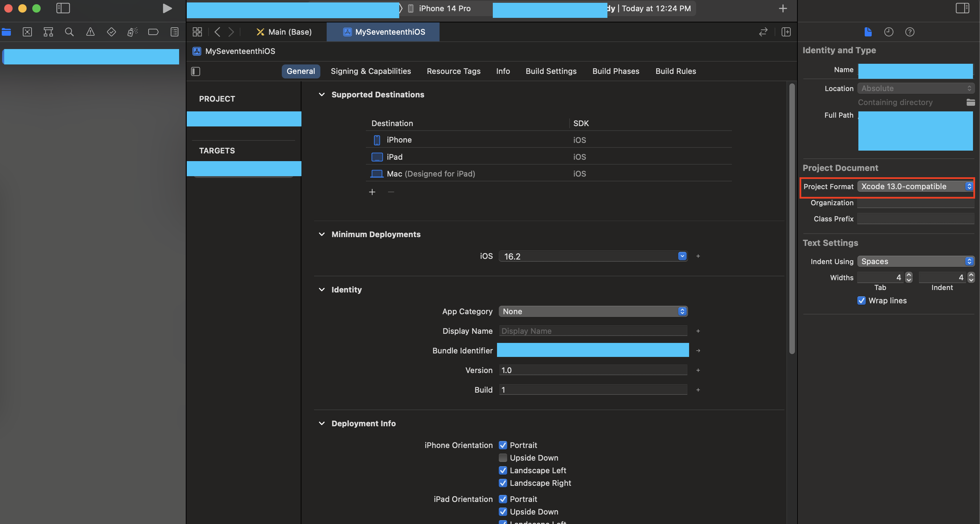The image size is (980, 524).
Task: Open the App Category dropdown
Action: tap(593, 311)
